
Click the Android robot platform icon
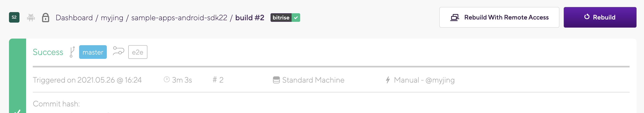(31, 18)
